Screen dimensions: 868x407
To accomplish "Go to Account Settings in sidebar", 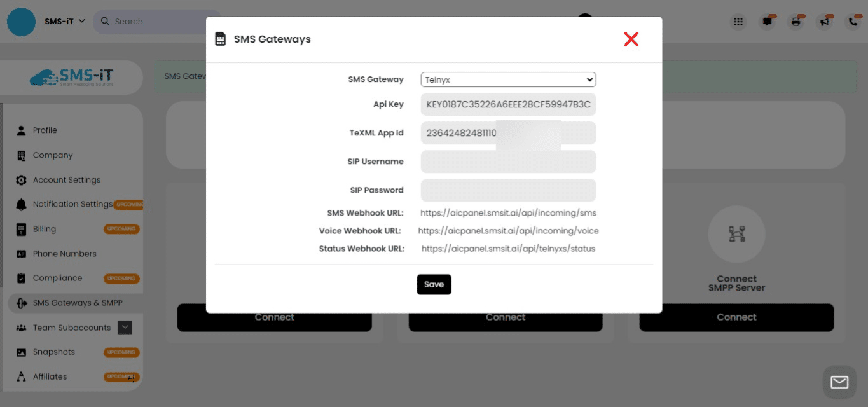I will coord(66,180).
